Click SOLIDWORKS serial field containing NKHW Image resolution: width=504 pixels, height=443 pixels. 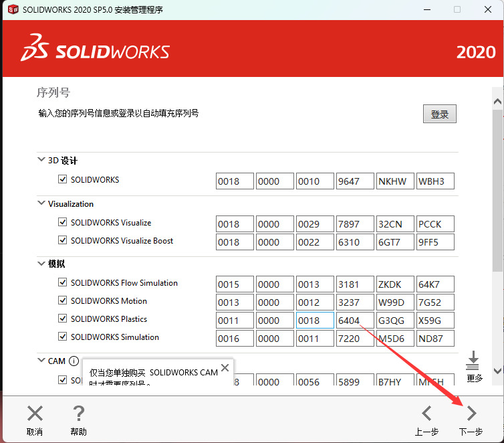[x=395, y=181]
